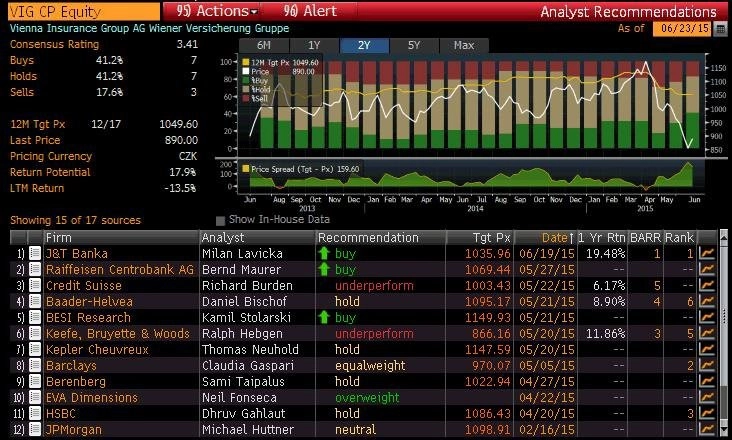Open document icon for Credit Suisse row
This screenshot has width=732, height=440.
point(35,285)
